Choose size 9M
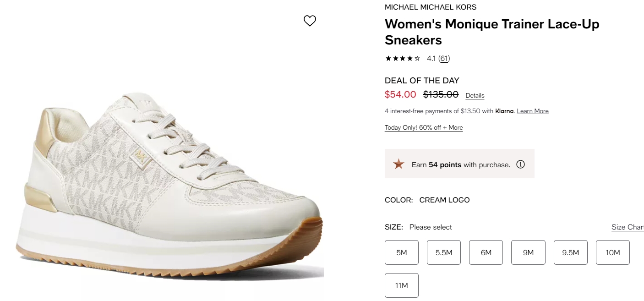644x301 pixels. click(528, 252)
